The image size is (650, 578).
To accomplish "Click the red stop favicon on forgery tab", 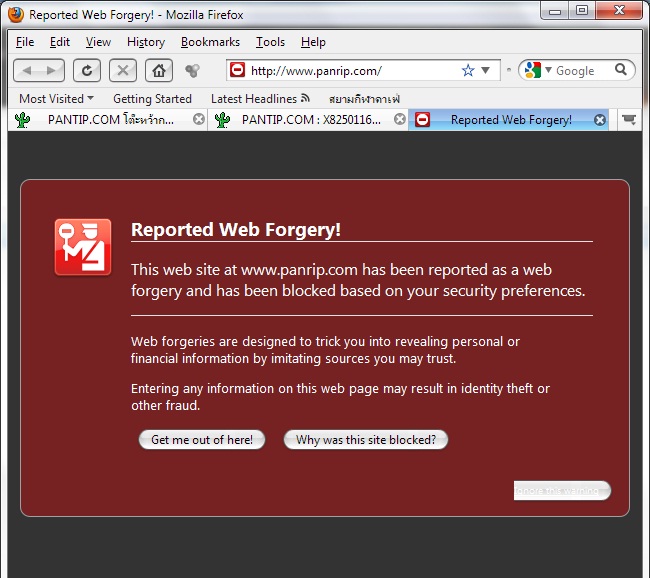I will coord(422,120).
